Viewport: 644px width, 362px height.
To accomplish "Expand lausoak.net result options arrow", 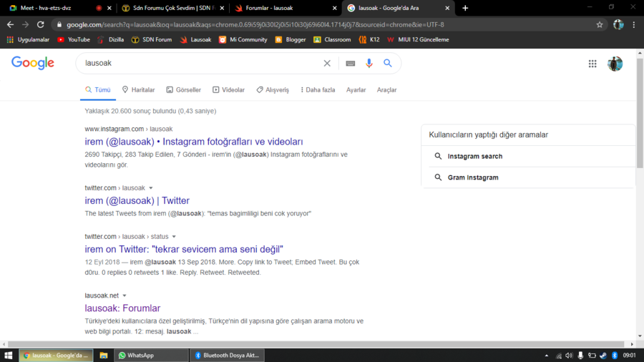I will pyautogui.click(x=125, y=295).
